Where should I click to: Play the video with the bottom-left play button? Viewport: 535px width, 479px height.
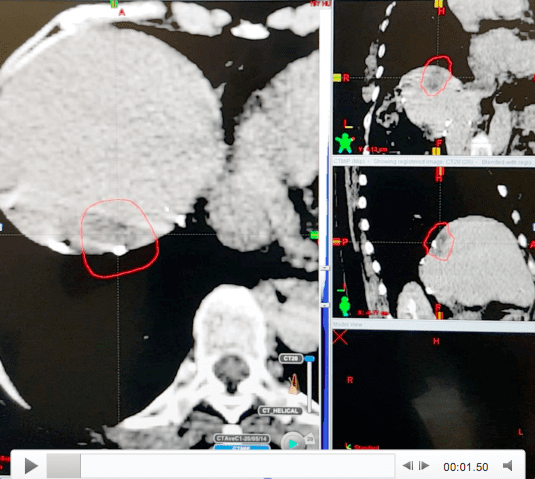point(31,466)
